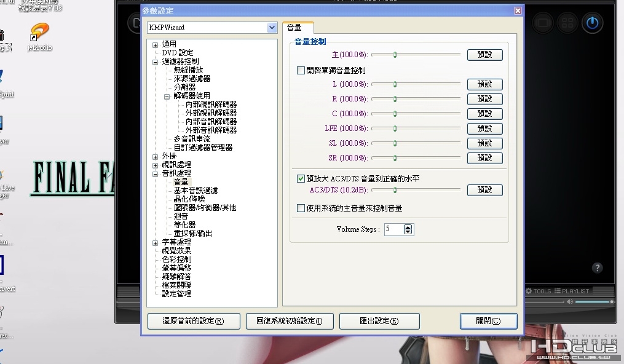The width and height of the screenshot is (624, 364).
Task: Select 無縫播放 in the tree
Action: click(188, 70)
